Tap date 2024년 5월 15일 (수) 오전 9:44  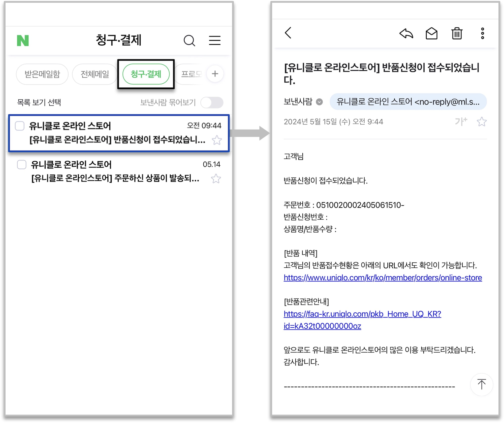333,122
